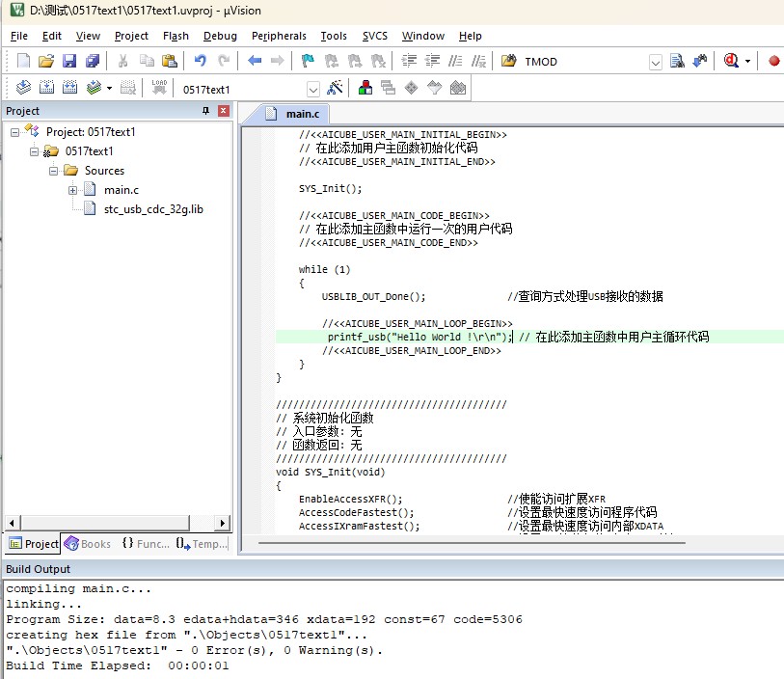Click the Translate current file icon

23,88
